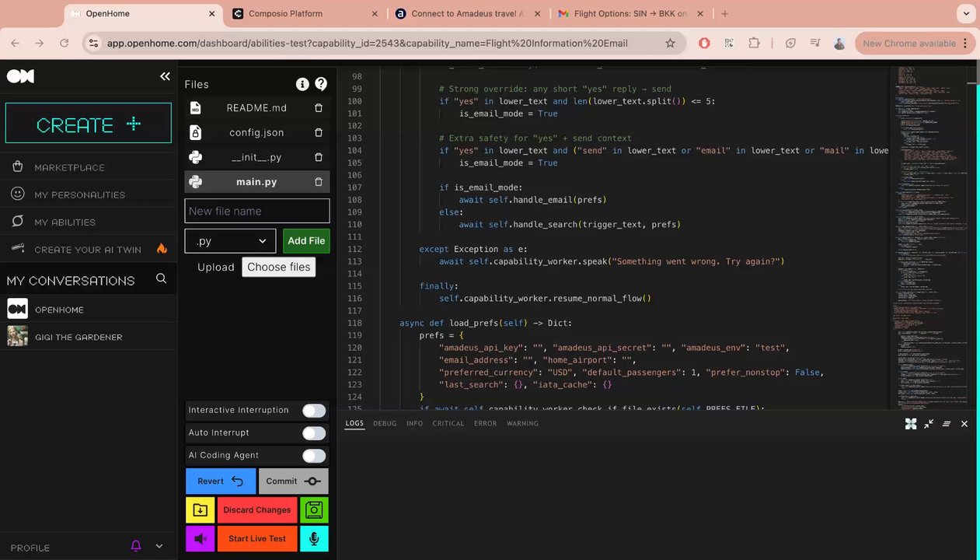Switch to the WARNING log tab

tap(522, 424)
